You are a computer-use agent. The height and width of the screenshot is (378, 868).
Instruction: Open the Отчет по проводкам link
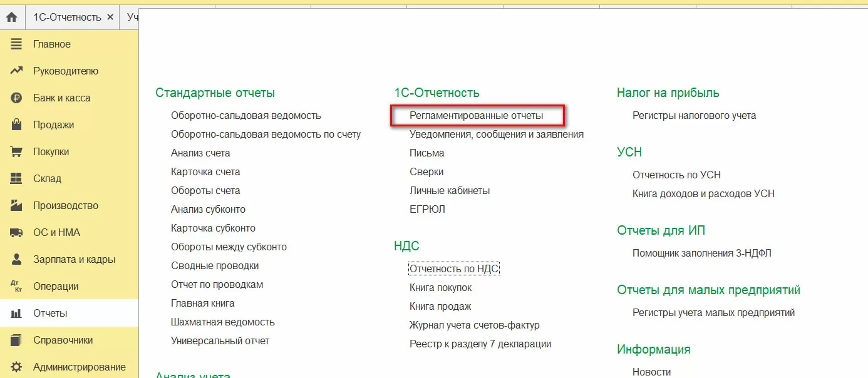[217, 285]
